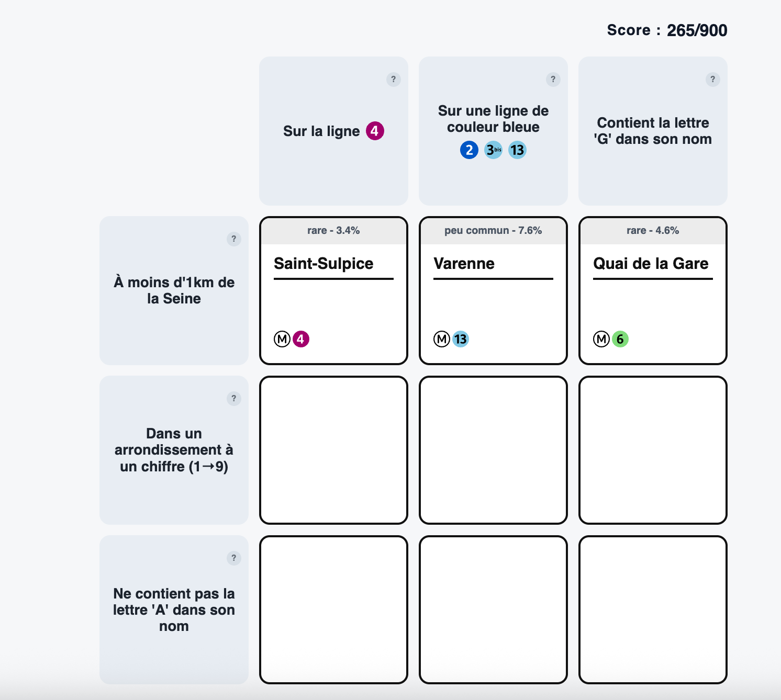Open the Saint-Sulpice answer card
This screenshot has height=700, width=781.
pos(333,290)
